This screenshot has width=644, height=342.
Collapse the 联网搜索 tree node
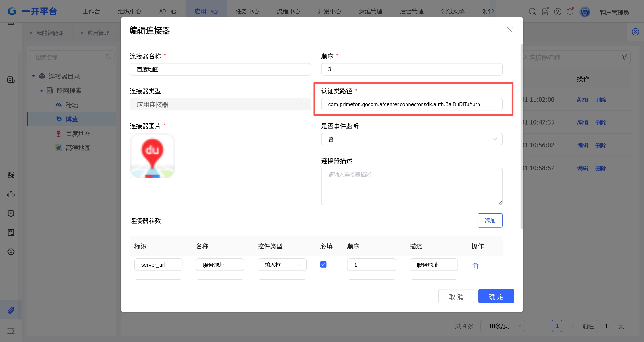(42, 91)
